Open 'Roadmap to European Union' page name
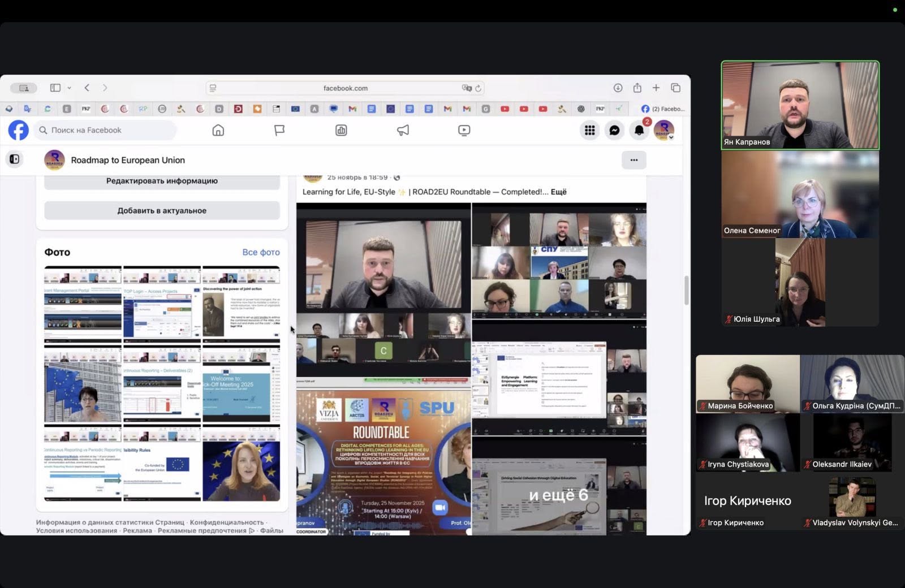This screenshot has width=905, height=588. (128, 160)
